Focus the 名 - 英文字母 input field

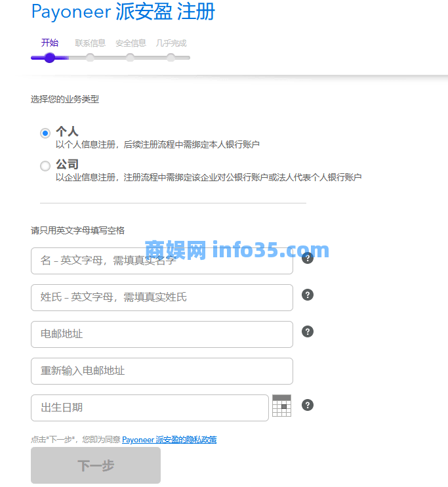pos(162,261)
